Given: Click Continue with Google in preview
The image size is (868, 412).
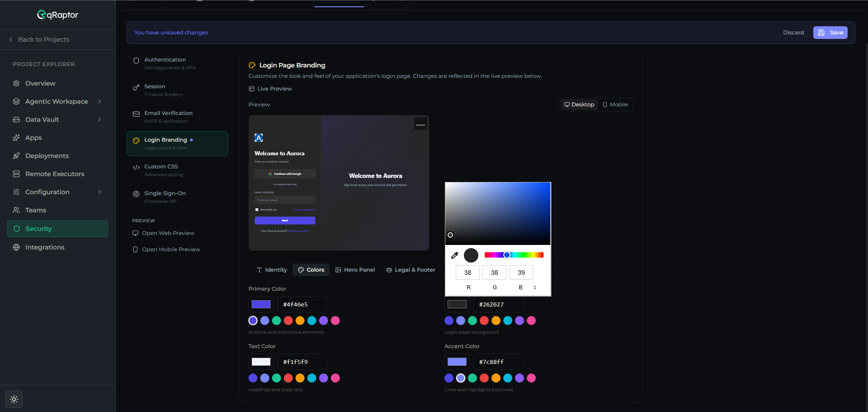Looking at the screenshot, I should click(285, 174).
